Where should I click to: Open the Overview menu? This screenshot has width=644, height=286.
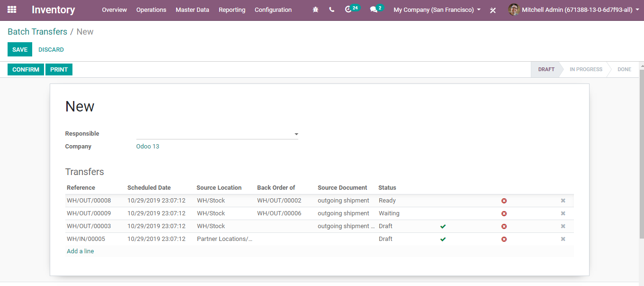[x=114, y=9]
